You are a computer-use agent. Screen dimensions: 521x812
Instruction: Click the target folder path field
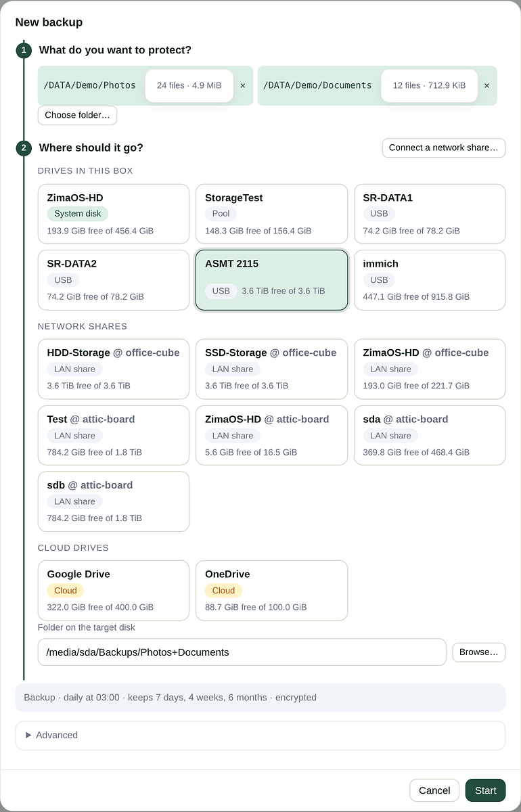pos(242,652)
